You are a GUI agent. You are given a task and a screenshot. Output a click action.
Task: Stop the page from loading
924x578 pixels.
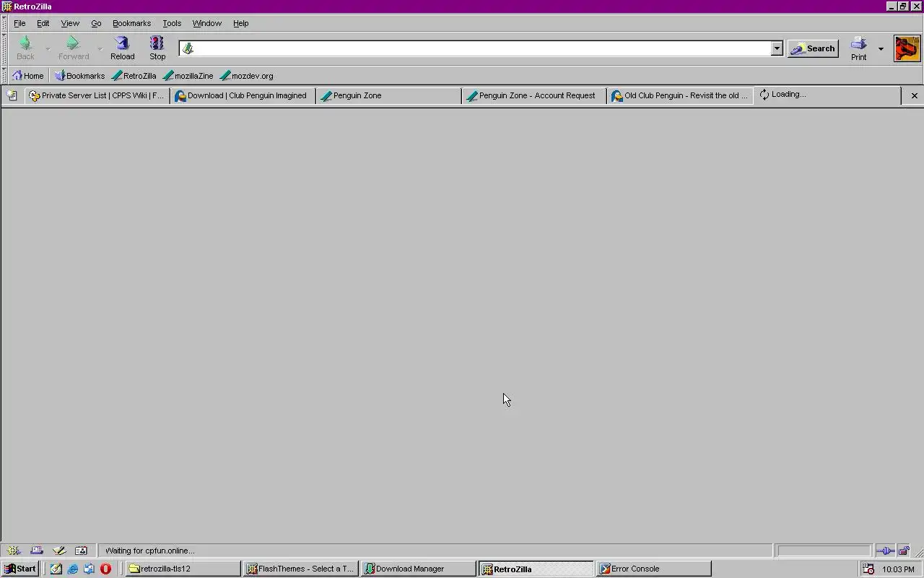tap(157, 48)
